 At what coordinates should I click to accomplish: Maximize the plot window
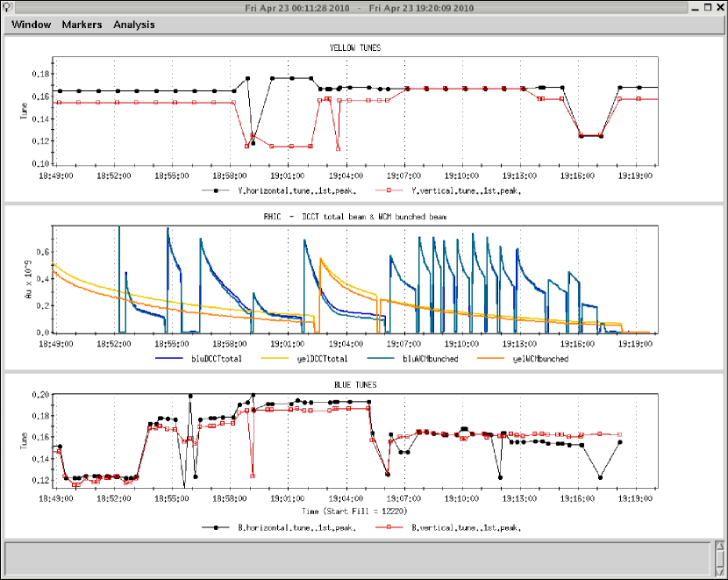coord(707,7)
